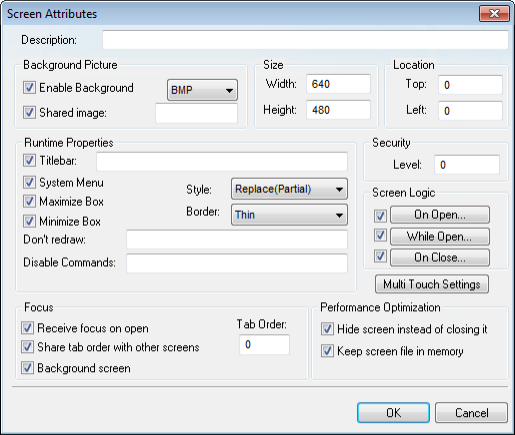Image resolution: width=515 pixels, height=435 pixels.
Task: Cancel the Screen Attributes dialog
Action: click(472, 413)
